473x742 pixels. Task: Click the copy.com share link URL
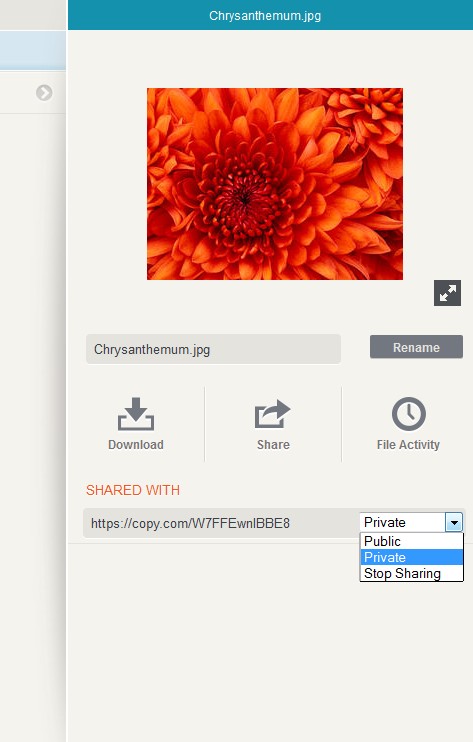pos(190,523)
